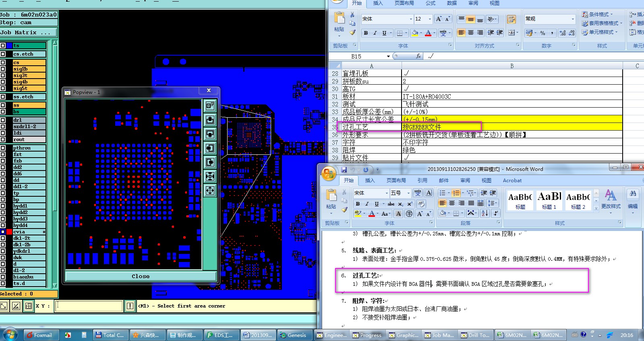Open Word font name dropdown 宋体
Image resolution: width=644 pixels, height=341 pixels.
387,193
